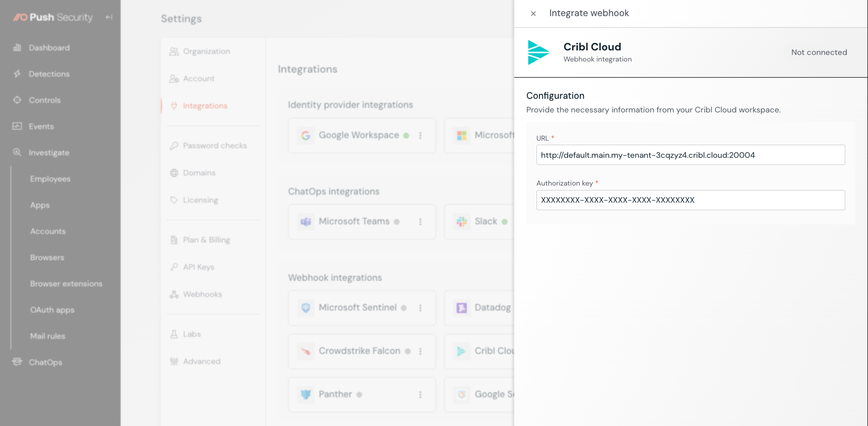Open Panther options menu

[420, 395]
